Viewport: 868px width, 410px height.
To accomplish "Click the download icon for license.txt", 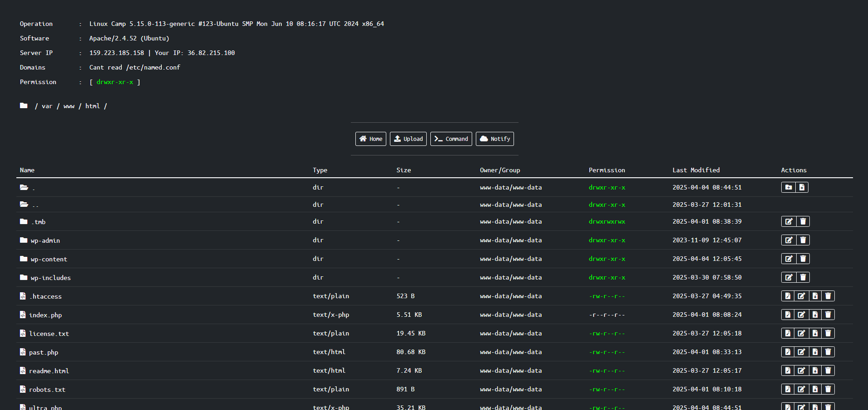I will pos(815,333).
